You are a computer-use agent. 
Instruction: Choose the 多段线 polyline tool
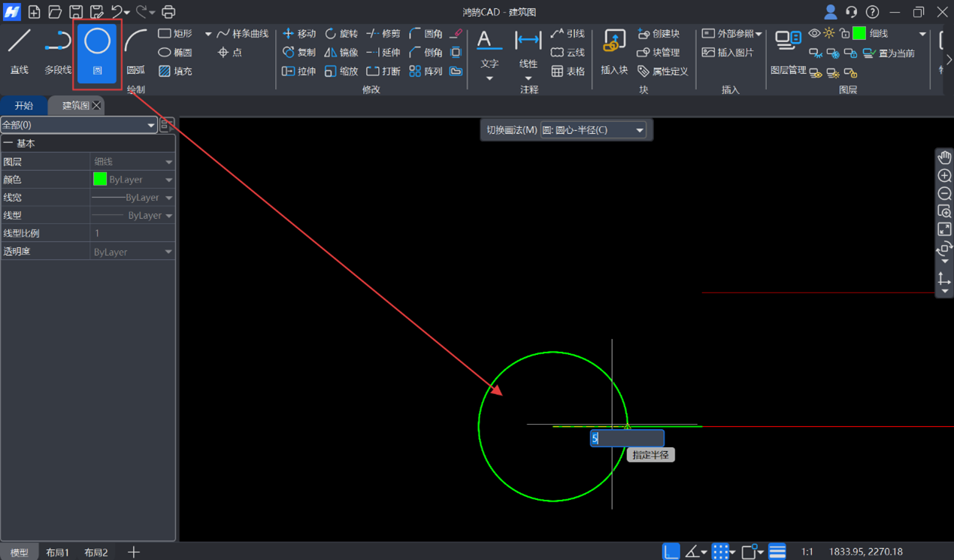[58, 51]
